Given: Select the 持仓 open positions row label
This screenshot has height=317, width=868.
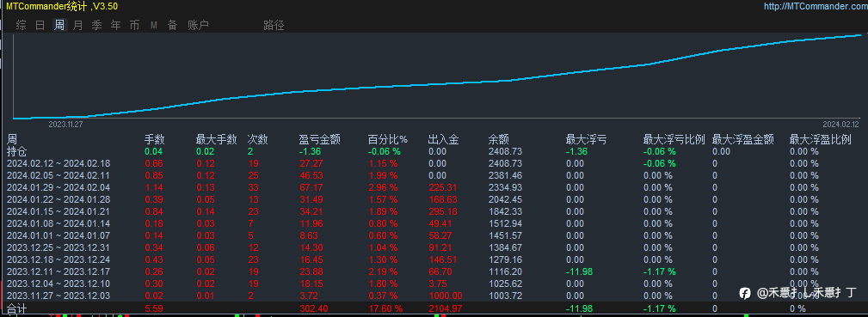Looking at the screenshot, I should pos(16,151).
